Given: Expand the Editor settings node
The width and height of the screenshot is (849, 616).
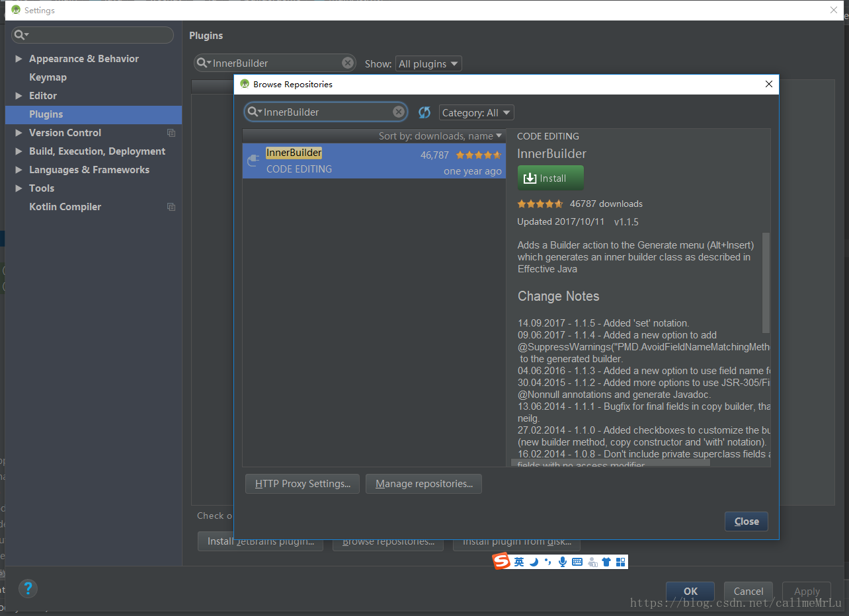Looking at the screenshot, I should coord(19,96).
